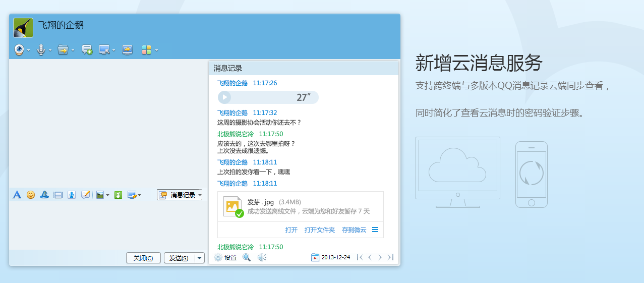This screenshot has width=644, height=283.
Task: Click the 打开 link for 发芽.jpg
Action: point(291,230)
